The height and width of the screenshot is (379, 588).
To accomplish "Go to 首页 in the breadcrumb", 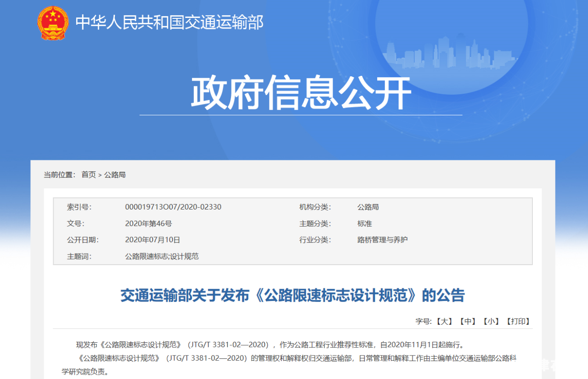I will click(89, 175).
